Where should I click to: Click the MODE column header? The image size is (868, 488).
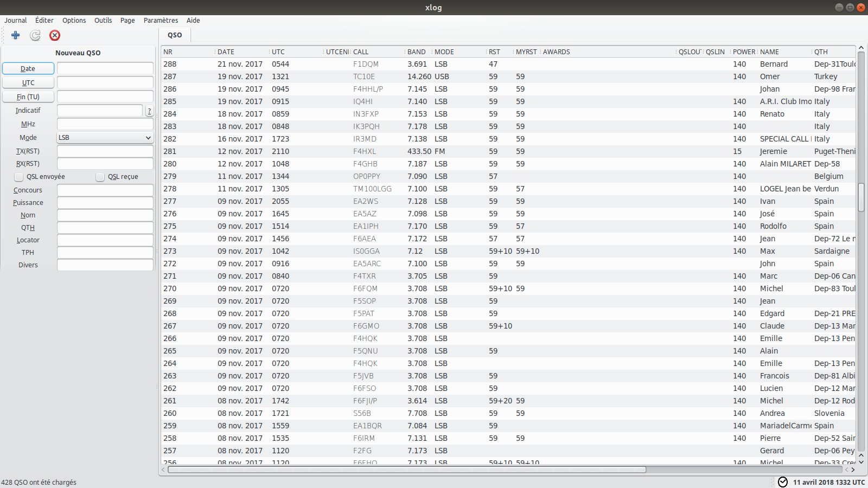click(459, 52)
